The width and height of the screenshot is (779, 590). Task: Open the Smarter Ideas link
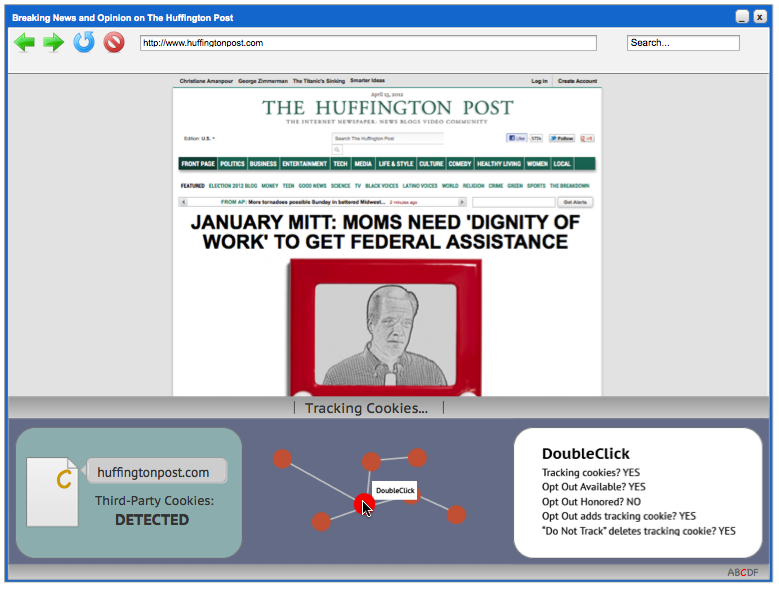[x=367, y=80]
